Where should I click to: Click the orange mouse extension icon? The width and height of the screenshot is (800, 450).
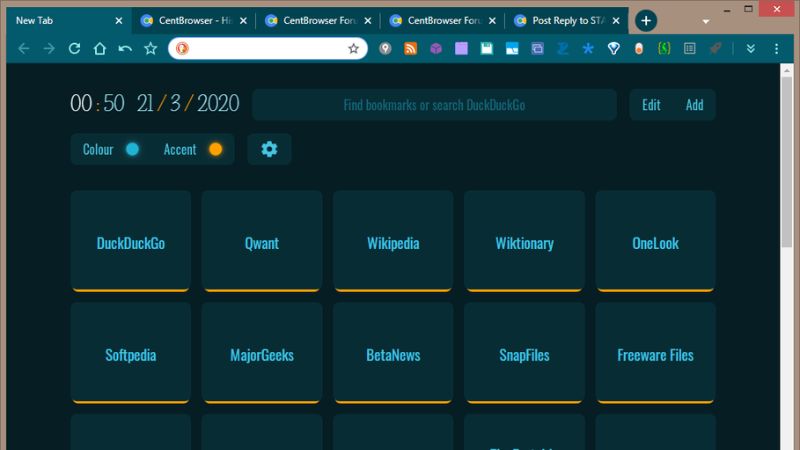[639, 48]
